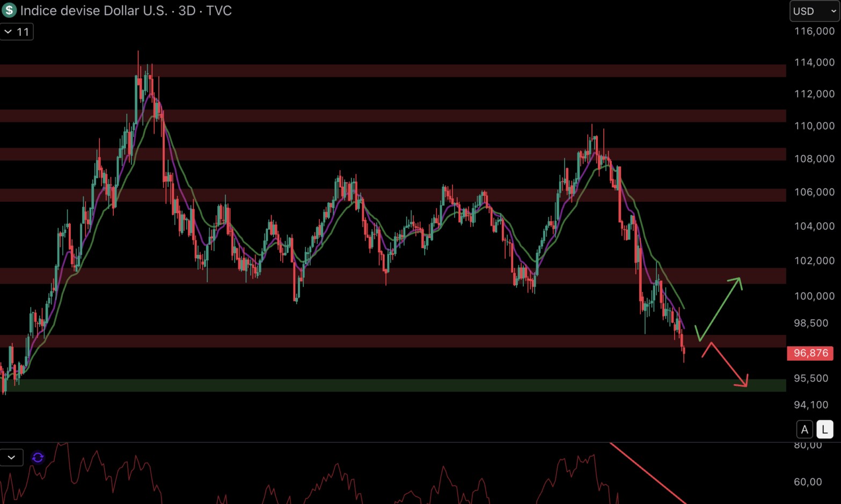Click the 95,500 price axis label
841x504 pixels.
[811, 378]
